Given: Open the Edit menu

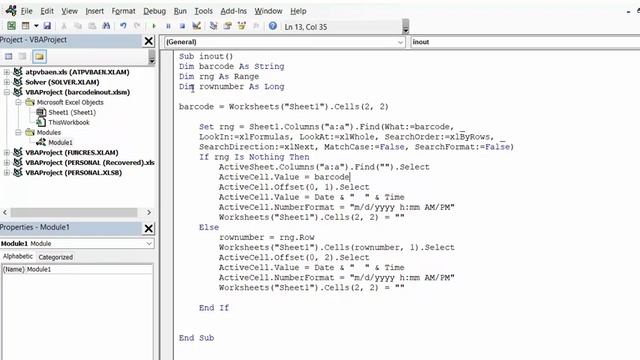Looking at the screenshot, I should pos(47,11).
